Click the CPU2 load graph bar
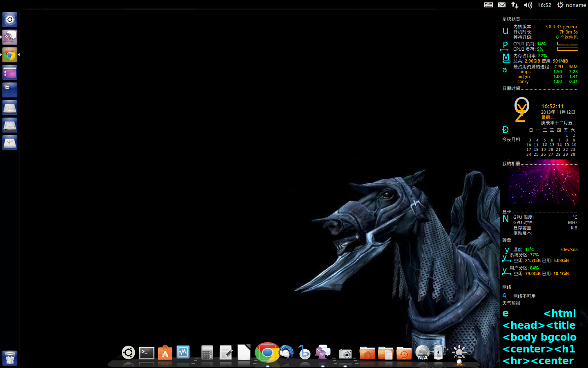The width and height of the screenshot is (588, 368). [568, 49]
